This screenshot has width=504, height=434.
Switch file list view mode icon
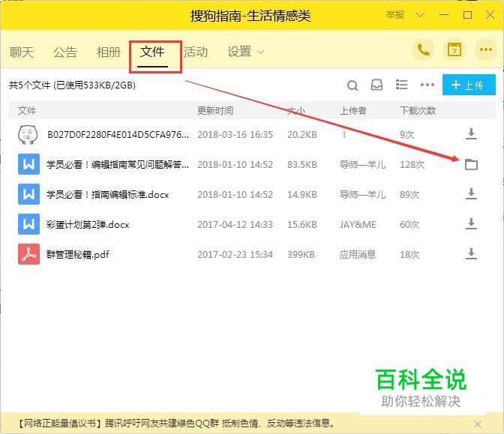coord(401,85)
